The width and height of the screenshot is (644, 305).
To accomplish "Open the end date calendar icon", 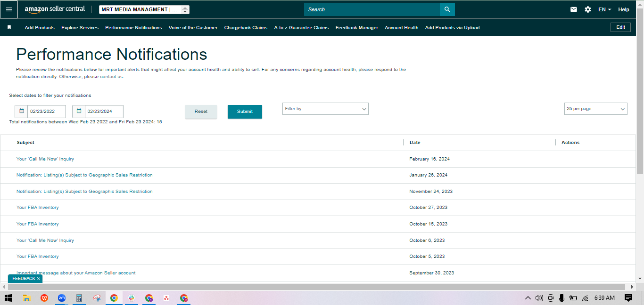I will [79, 112].
